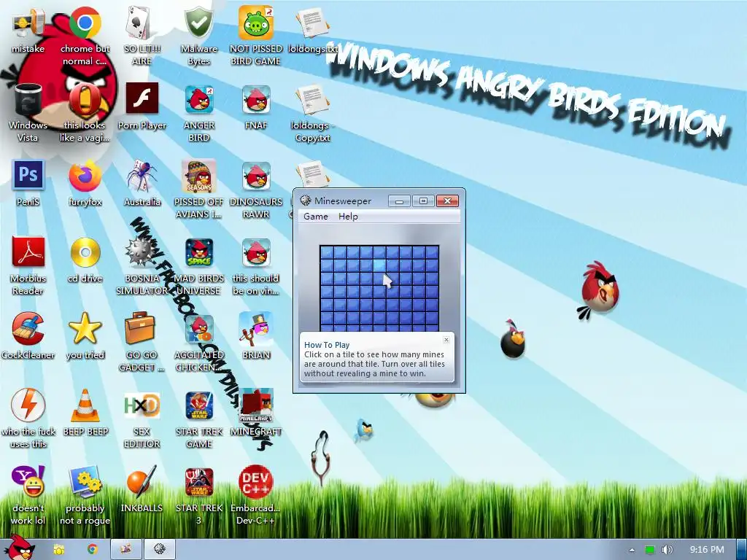Select the 'you tried' gold star icon
The width and height of the screenshot is (747, 560).
coord(85,329)
